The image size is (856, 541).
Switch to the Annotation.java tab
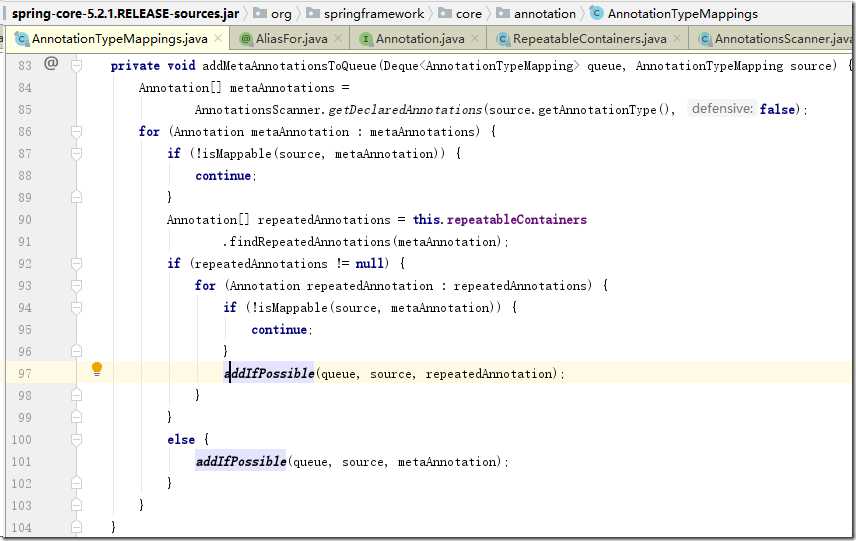click(x=420, y=39)
